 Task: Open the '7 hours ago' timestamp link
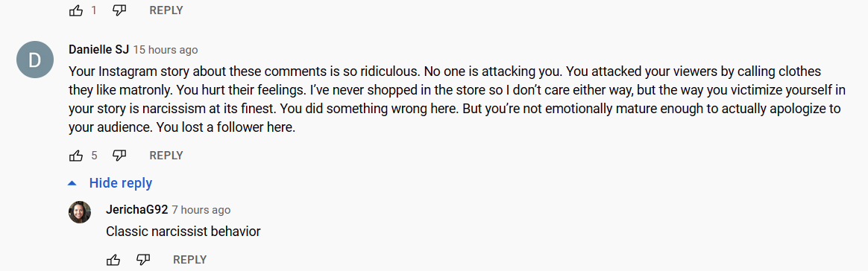(201, 210)
